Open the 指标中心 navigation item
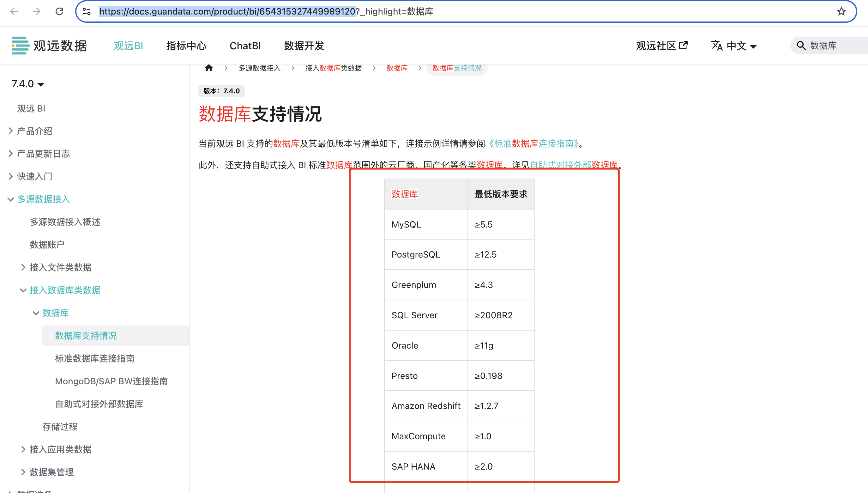 (186, 46)
